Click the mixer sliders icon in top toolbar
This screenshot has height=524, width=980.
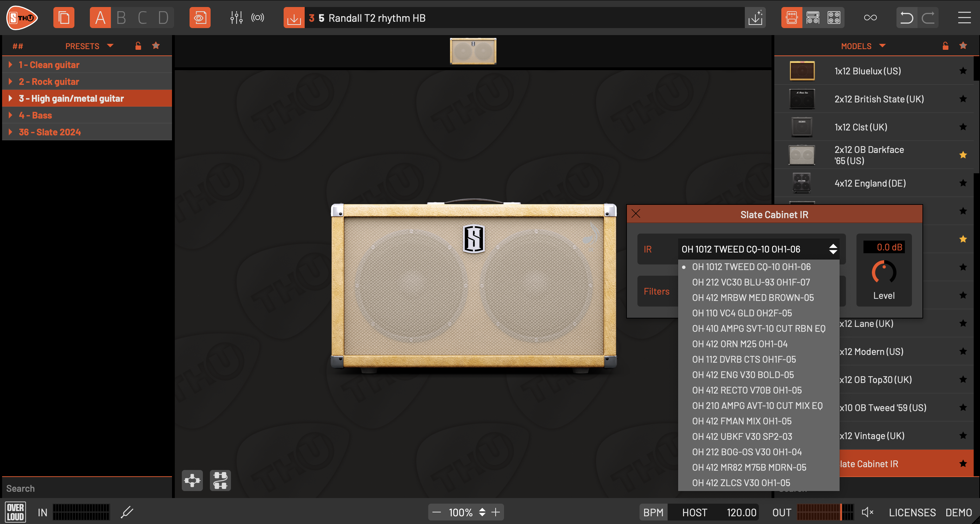click(236, 18)
